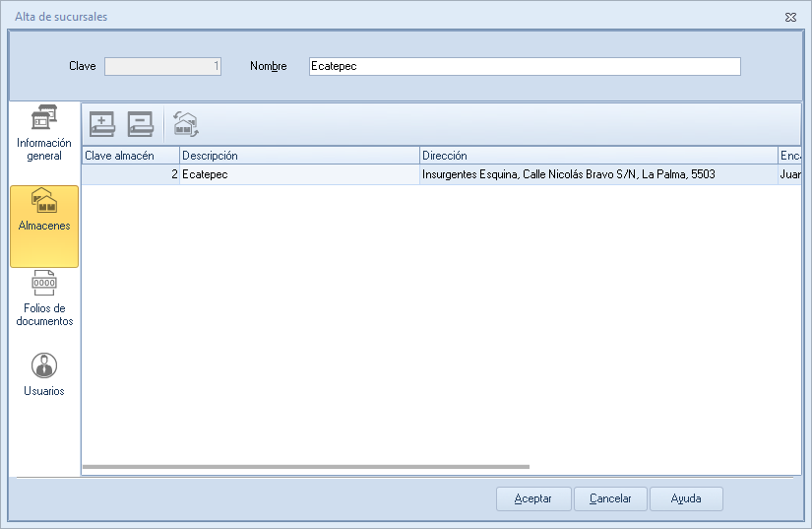Click the partially visible rightmost column header
This screenshot has height=529, width=812.
789,156
